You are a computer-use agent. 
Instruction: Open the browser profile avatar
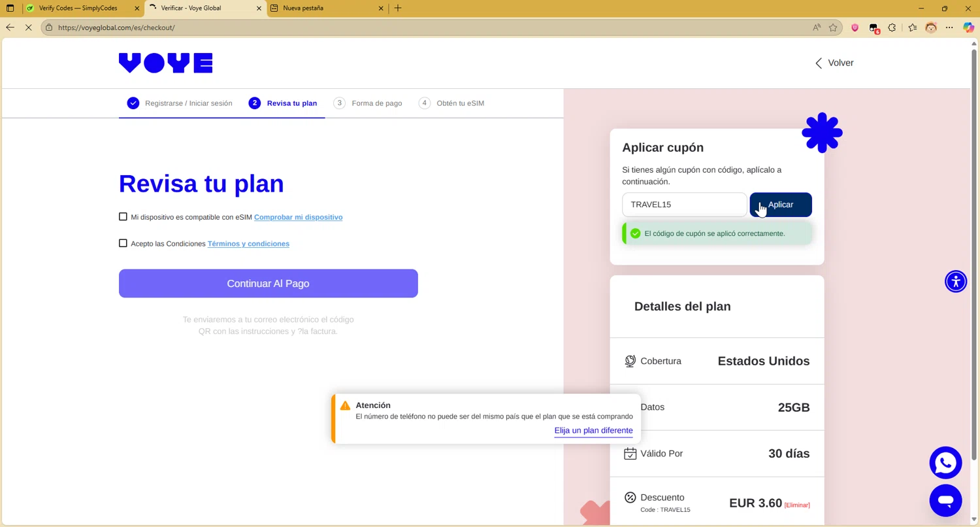tap(931, 27)
